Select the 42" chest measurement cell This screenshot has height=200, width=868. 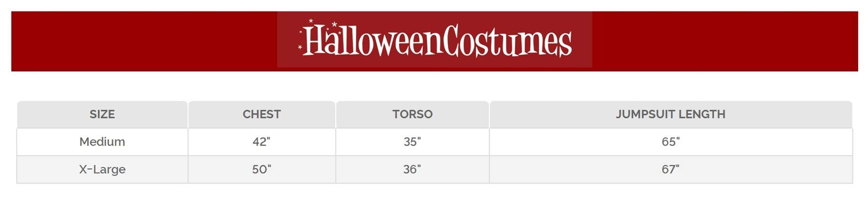261,142
